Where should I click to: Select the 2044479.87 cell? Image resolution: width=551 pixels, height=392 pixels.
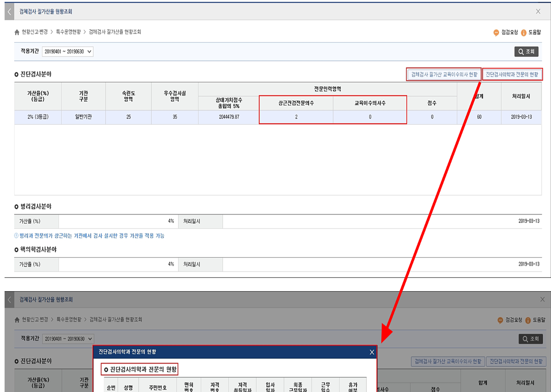point(229,117)
